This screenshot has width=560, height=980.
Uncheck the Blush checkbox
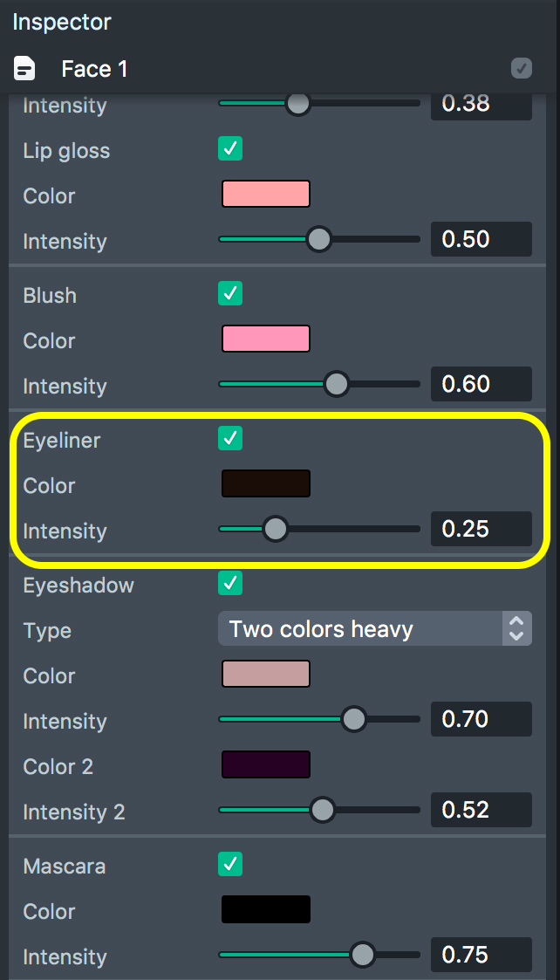230,294
